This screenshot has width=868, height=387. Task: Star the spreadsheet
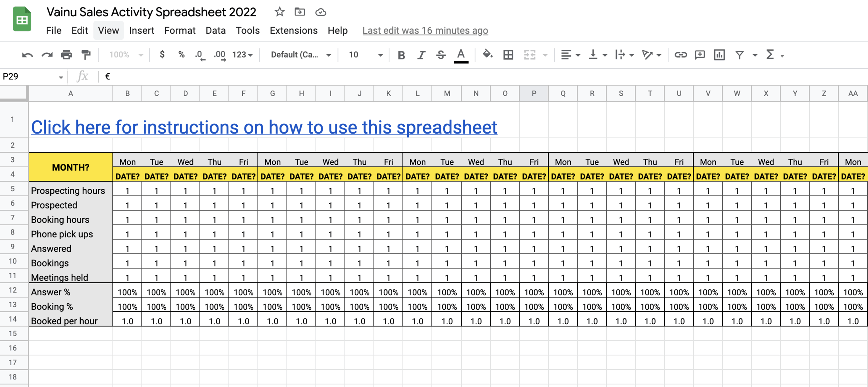[279, 12]
